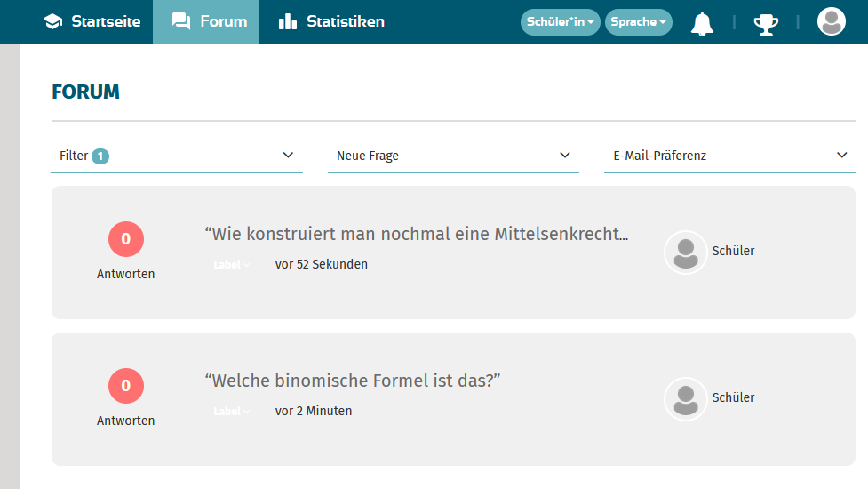The width and height of the screenshot is (868, 489).
Task: Open the Sprache language dropdown
Action: 638,22
